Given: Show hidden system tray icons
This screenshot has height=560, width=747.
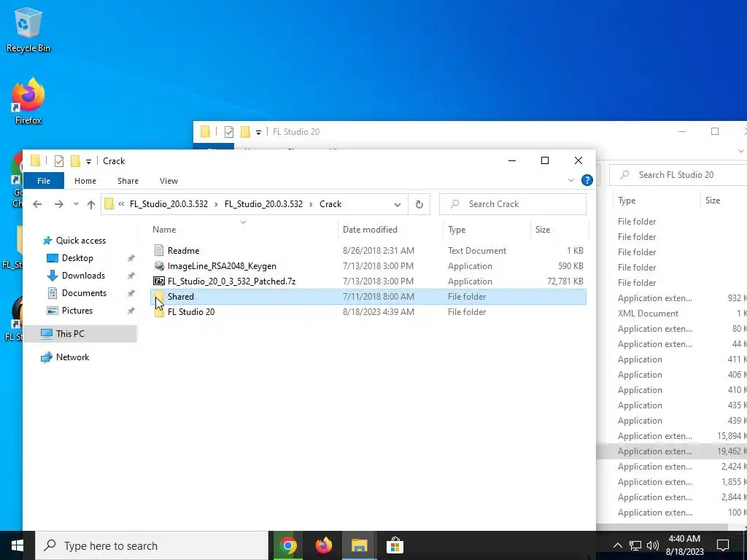Looking at the screenshot, I should coord(617,545).
